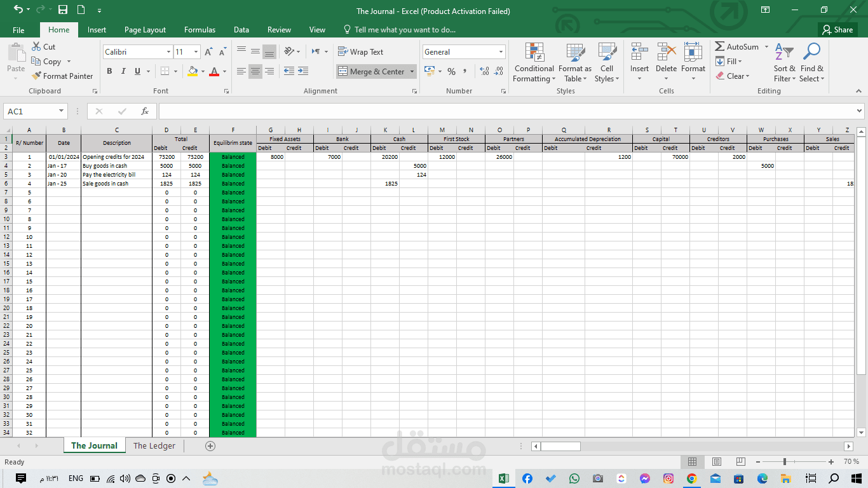Click the Insert Function fx button
Viewport: 868px width, 488px height.
click(145, 111)
